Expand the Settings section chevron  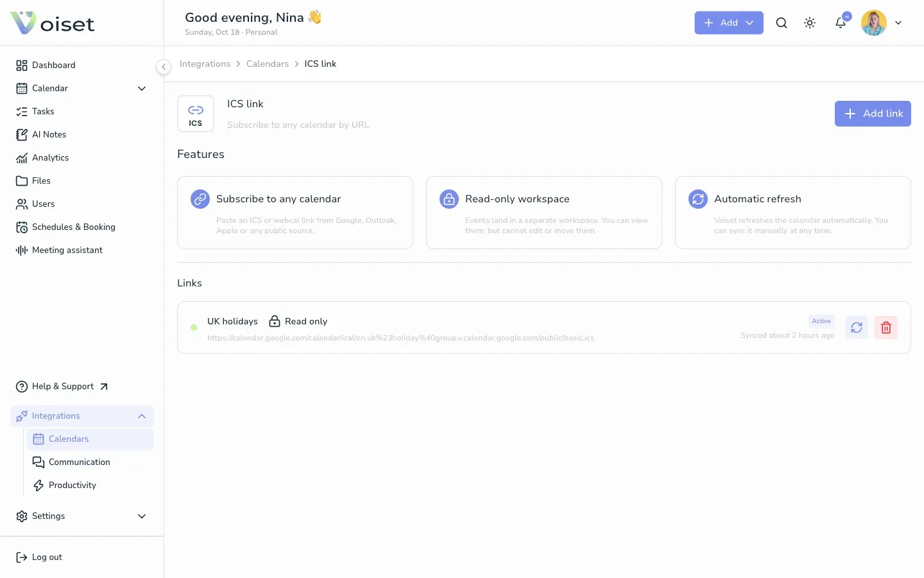[x=142, y=516]
